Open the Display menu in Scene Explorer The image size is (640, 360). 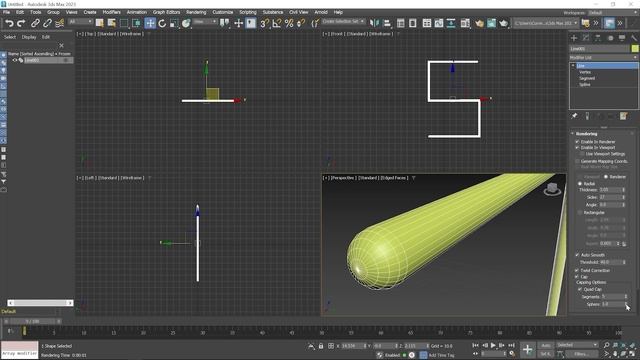pos(29,37)
